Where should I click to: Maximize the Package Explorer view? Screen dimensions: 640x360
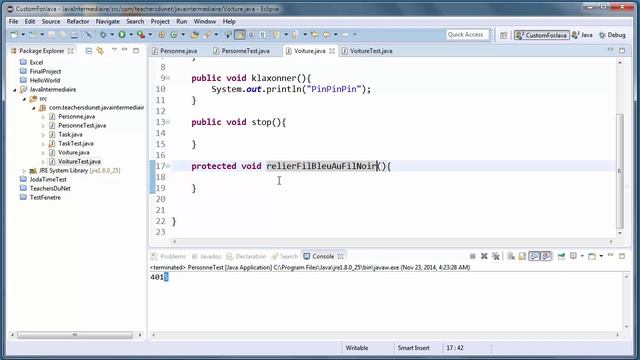pos(136,50)
